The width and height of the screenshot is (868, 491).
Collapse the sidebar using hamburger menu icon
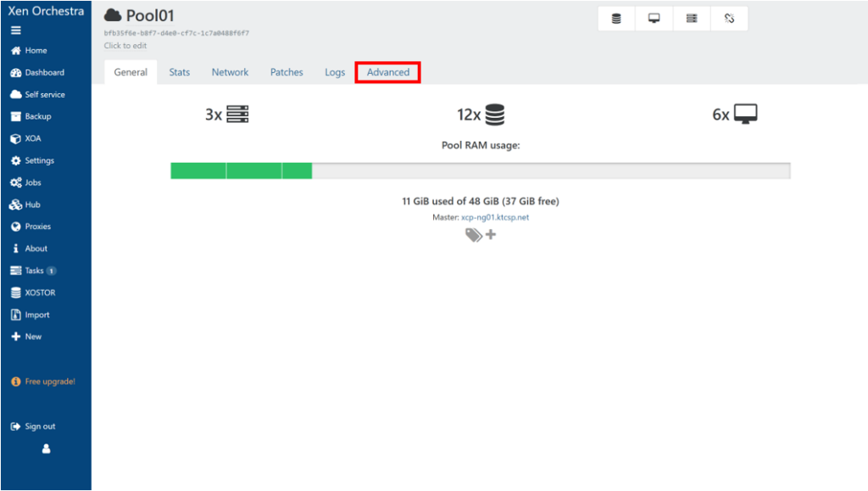coord(15,31)
